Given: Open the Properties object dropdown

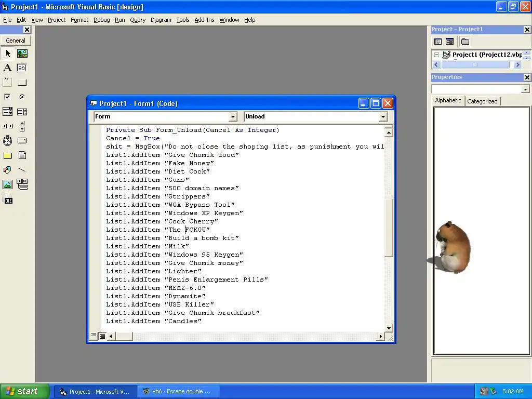Looking at the screenshot, I should (x=525, y=89).
